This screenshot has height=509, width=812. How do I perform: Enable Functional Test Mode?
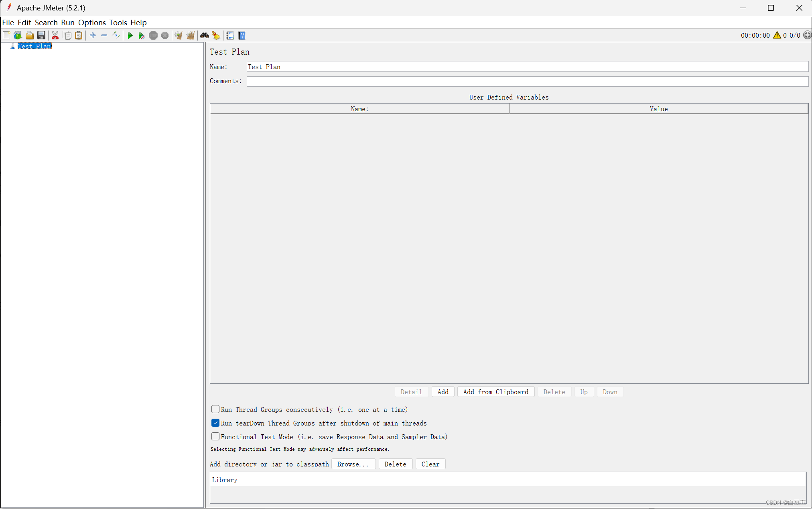(x=215, y=436)
